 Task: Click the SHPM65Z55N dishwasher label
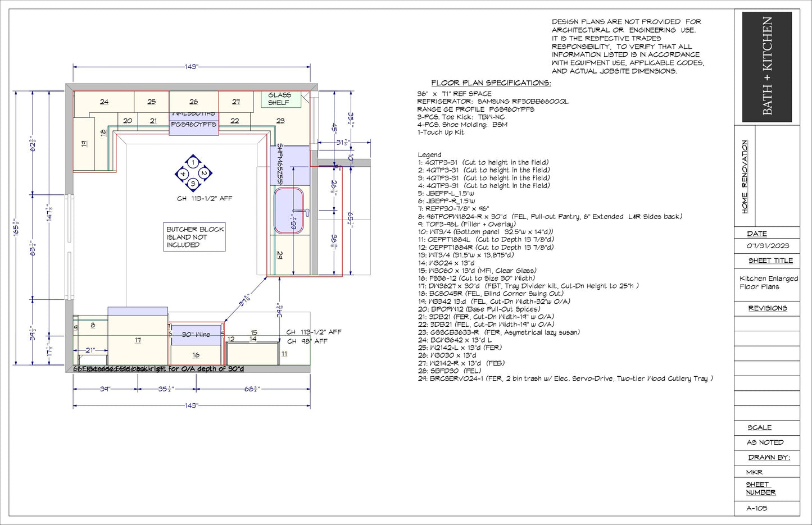(x=279, y=163)
